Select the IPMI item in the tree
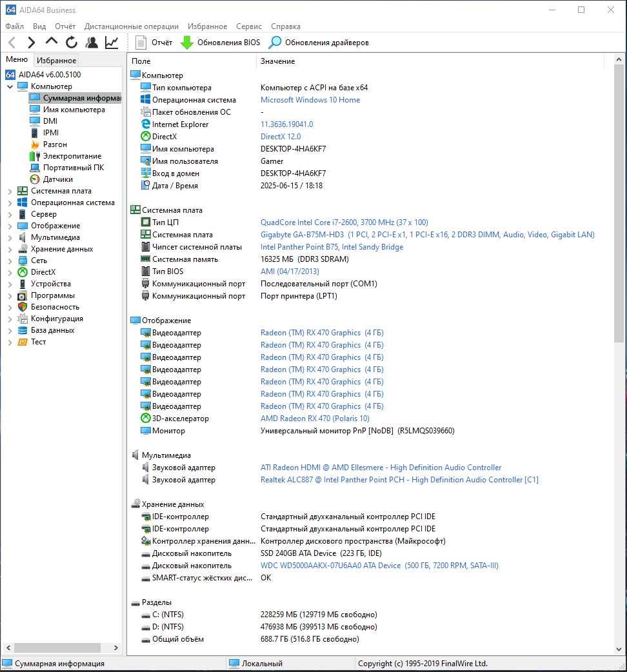 [x=50, y=133]
